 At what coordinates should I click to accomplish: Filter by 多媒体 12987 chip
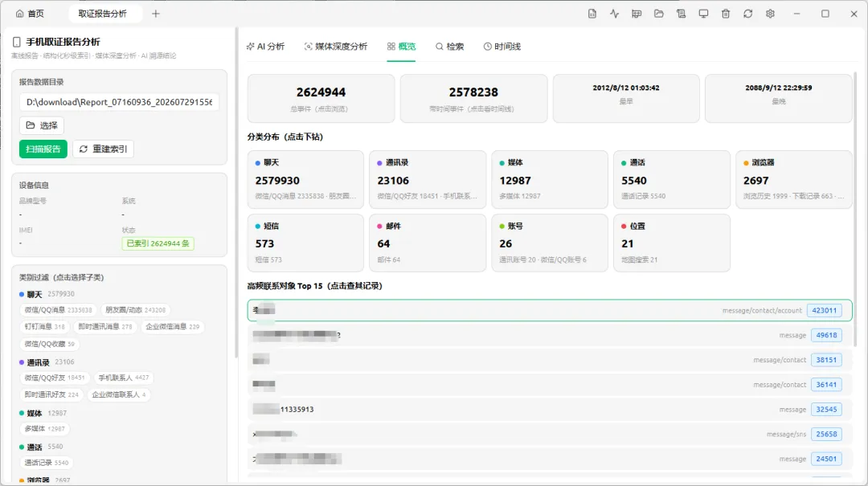[x=45, y=428]
